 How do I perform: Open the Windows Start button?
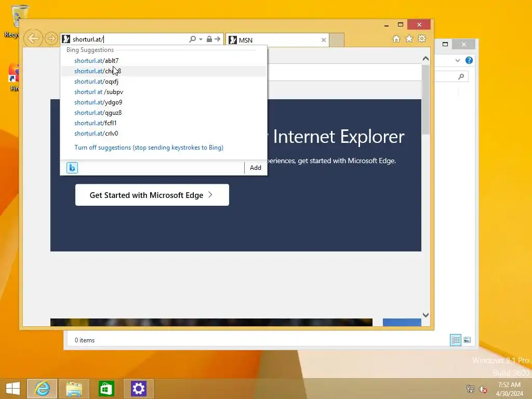tap(13, 389)
